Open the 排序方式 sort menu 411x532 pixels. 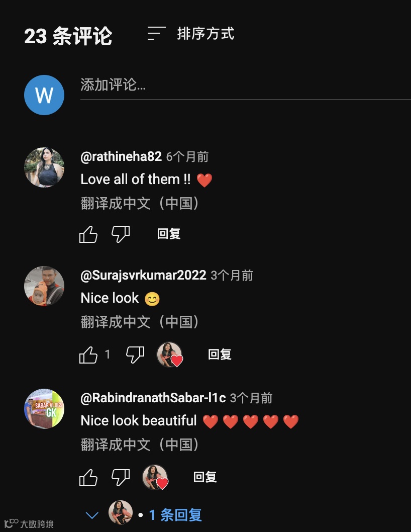point(191,34)
